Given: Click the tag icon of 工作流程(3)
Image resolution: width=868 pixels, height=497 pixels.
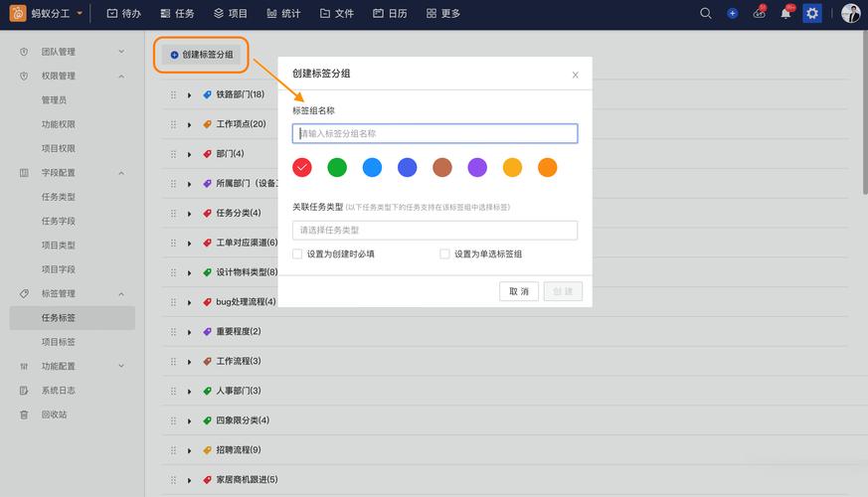Looking at the screenshot, I should [x=207, y=361].
